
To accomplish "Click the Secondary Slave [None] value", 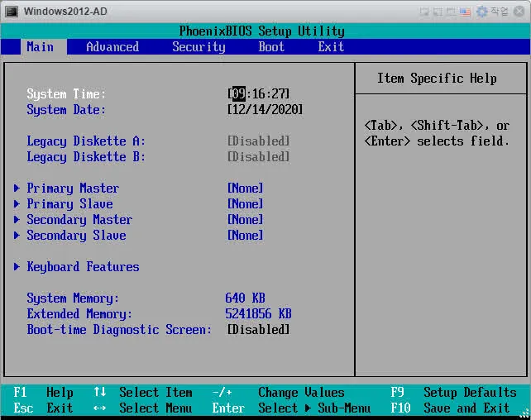I will coord(245,235).
